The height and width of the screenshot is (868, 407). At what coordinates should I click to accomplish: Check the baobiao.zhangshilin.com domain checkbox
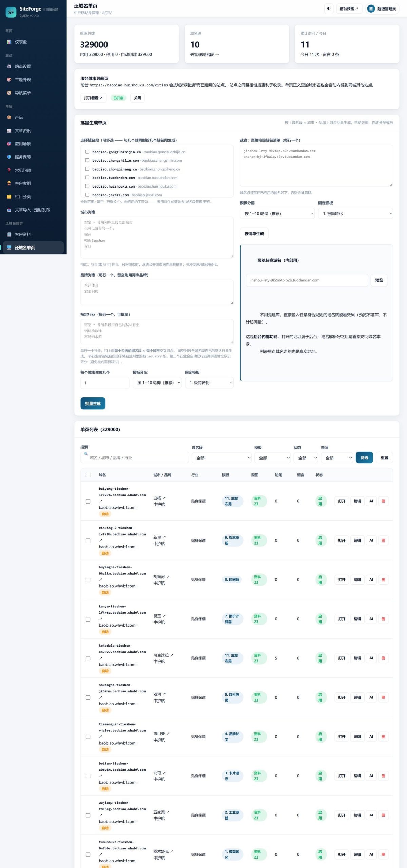coord(87,160)
